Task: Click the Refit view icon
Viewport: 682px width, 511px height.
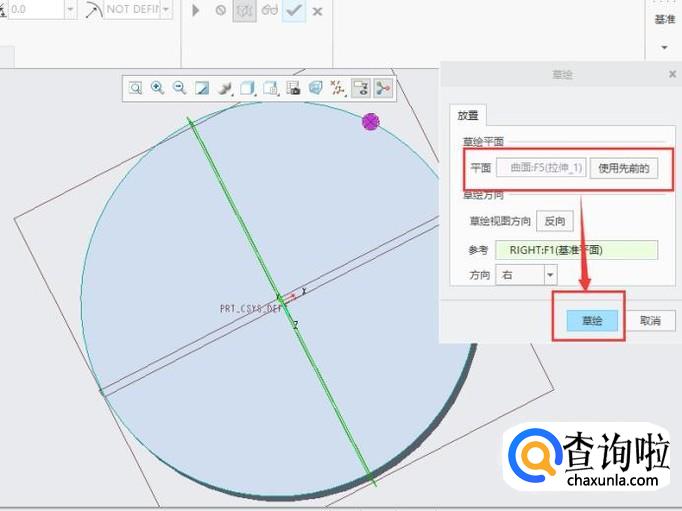Action: tap(135, 88)
